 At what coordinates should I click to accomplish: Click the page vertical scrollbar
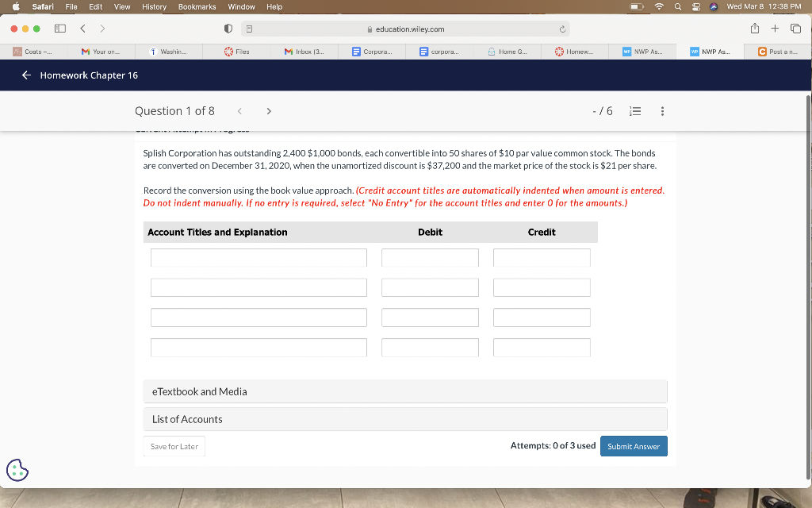point(809,287)
